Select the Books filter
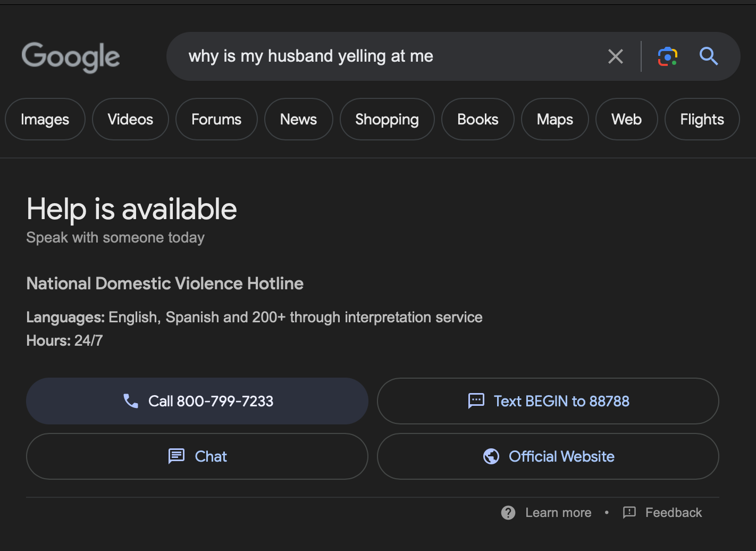 coord(478,119)
